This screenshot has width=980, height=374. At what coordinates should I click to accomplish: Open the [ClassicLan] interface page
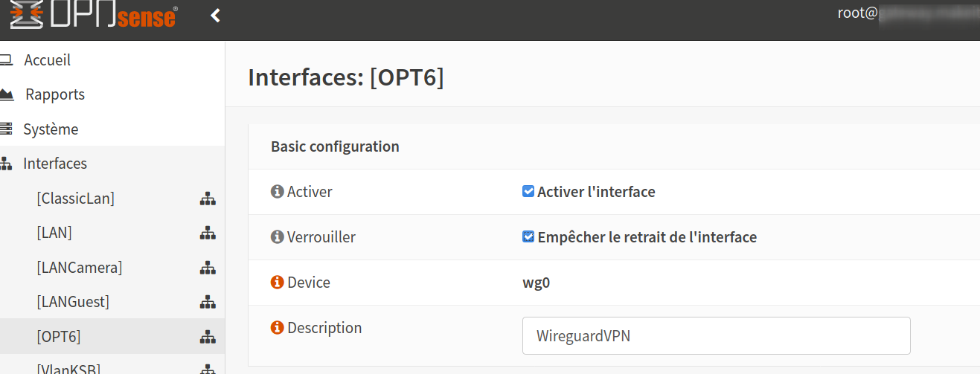coord(75,199)
